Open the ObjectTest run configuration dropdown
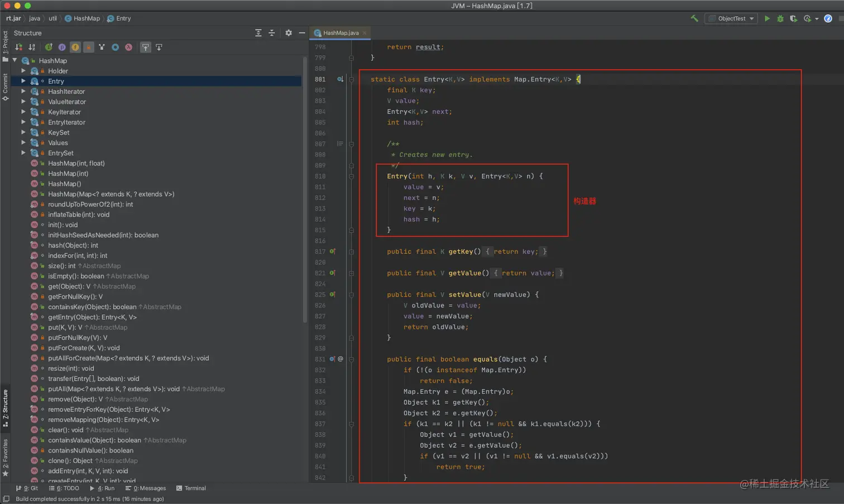This screenshot has height=504, width=844. (732, 18)
